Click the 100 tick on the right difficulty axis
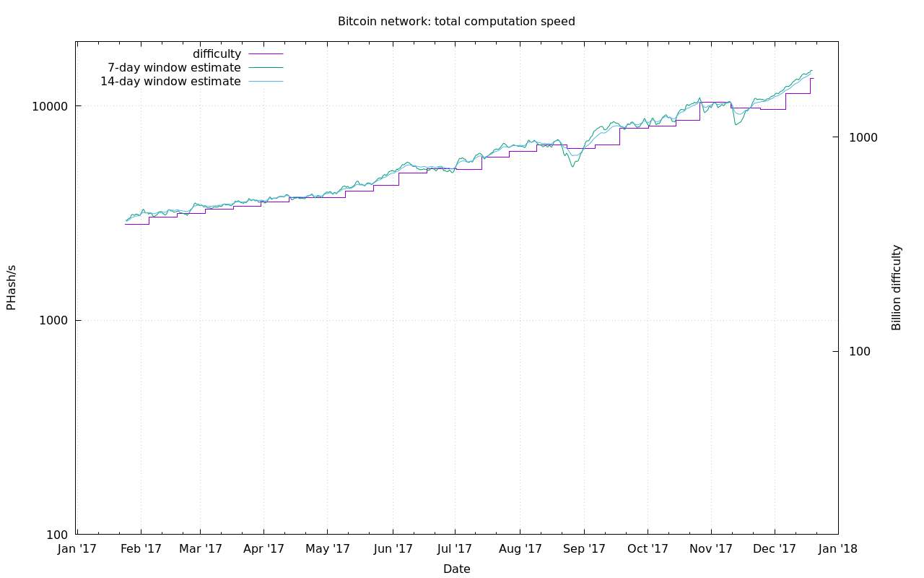The height and width of the screenshot is (578, 924). point(857,352)
